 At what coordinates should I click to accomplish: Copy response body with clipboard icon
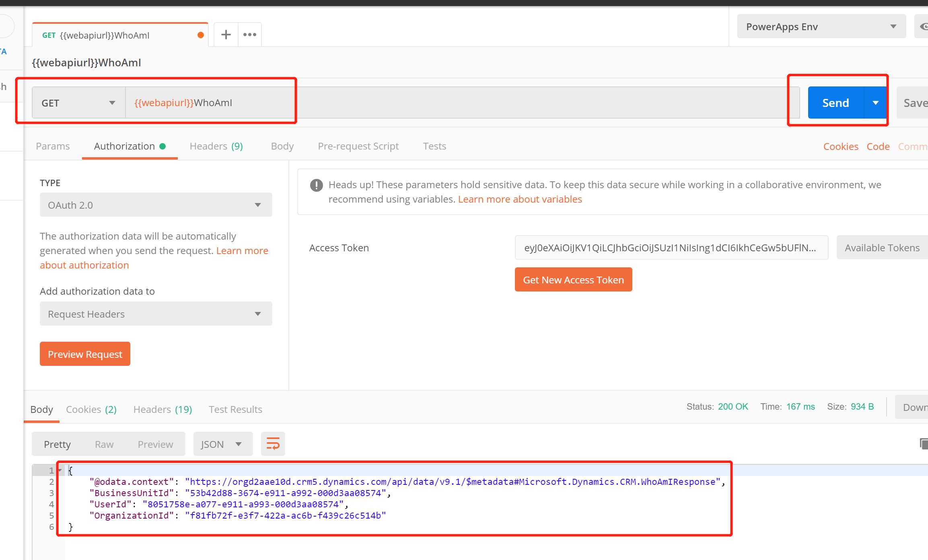click(924, 444)
